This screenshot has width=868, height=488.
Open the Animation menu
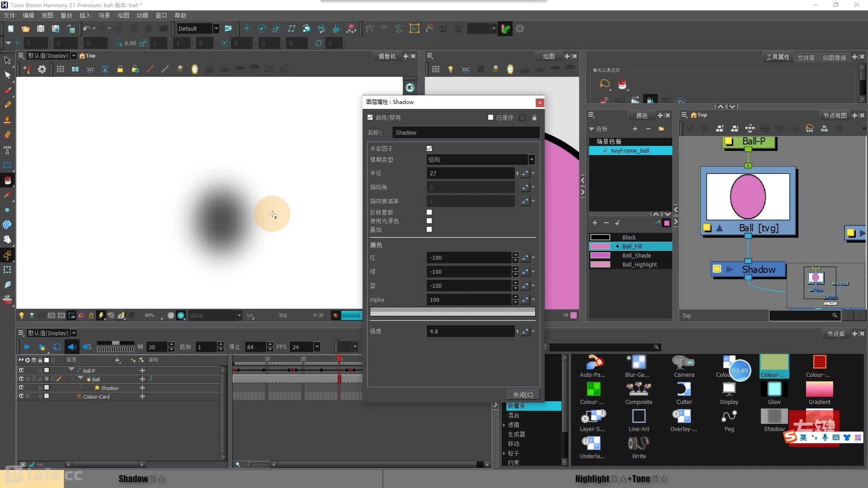(142, 15)
